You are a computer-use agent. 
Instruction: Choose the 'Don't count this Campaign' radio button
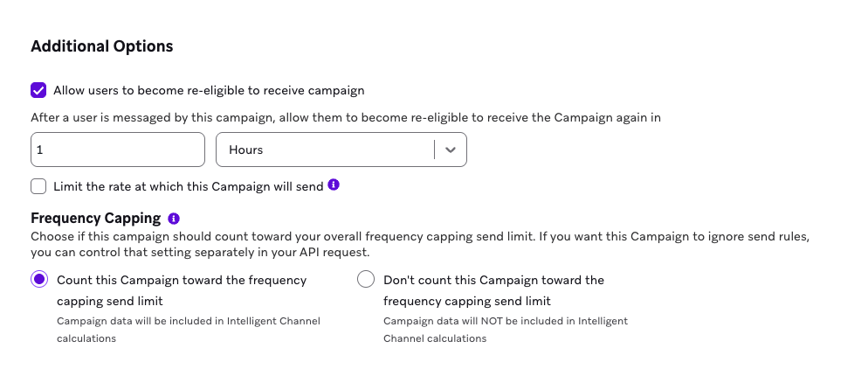point(367,280)
